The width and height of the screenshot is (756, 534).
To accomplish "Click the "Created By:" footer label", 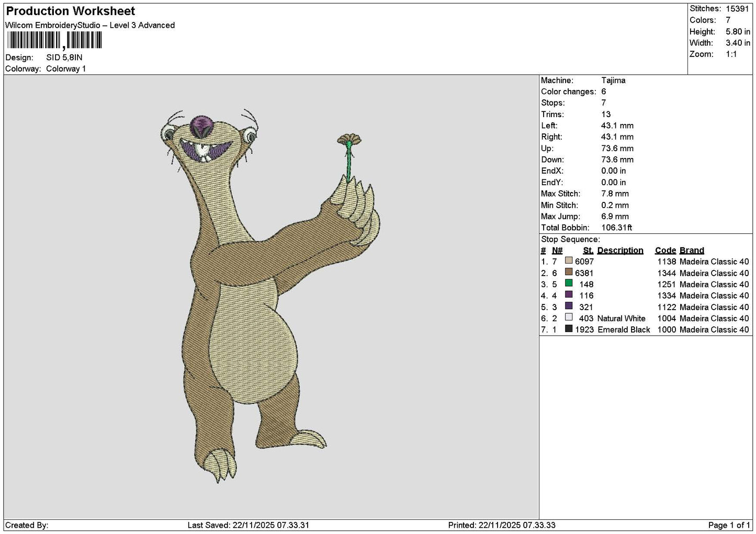I will click(x=27, y=525).
